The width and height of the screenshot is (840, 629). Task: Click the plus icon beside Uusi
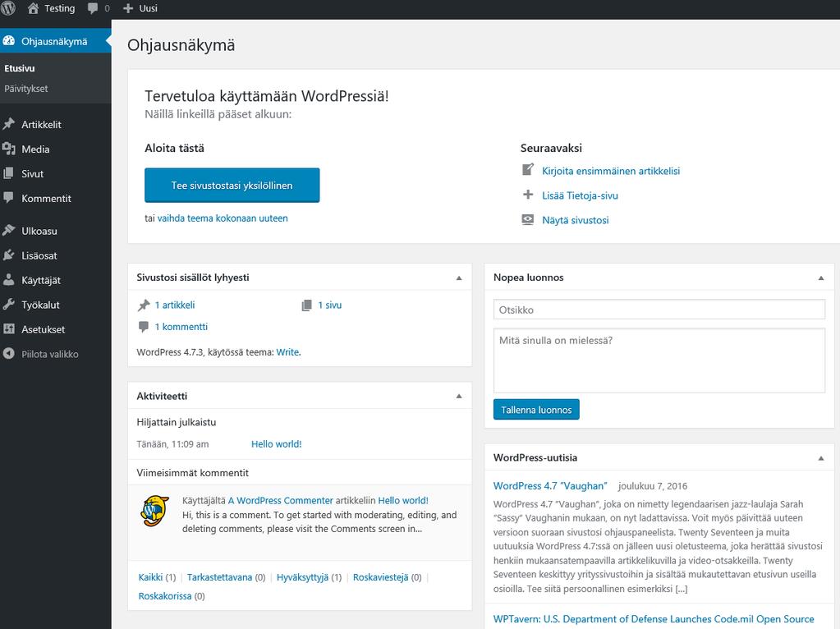coord(128,8)
